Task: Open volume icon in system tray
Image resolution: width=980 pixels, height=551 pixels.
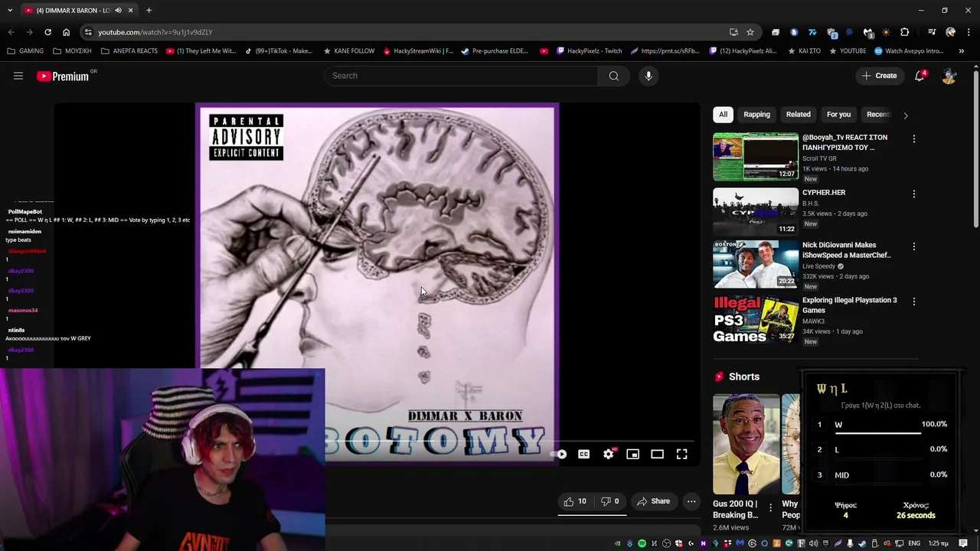Action: pyautogui.click(x=813, y=543)
